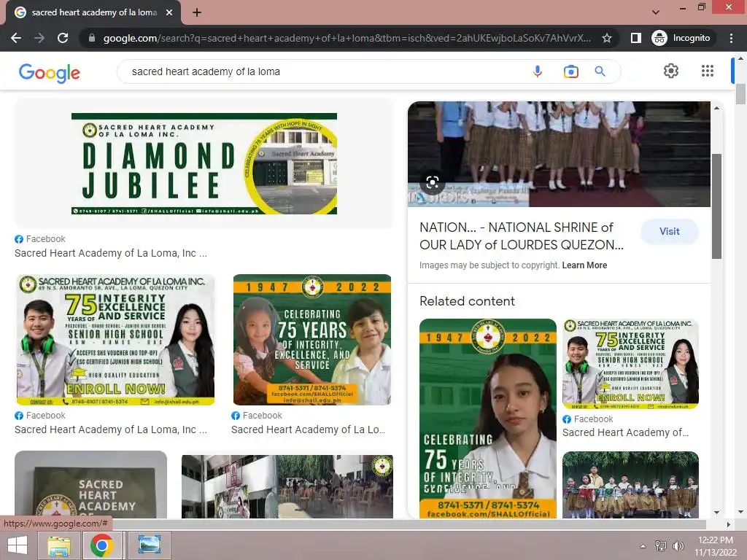The image size is (747, 560).
Task: Open File Explorer from the taskbar
Action: point(58,545)
